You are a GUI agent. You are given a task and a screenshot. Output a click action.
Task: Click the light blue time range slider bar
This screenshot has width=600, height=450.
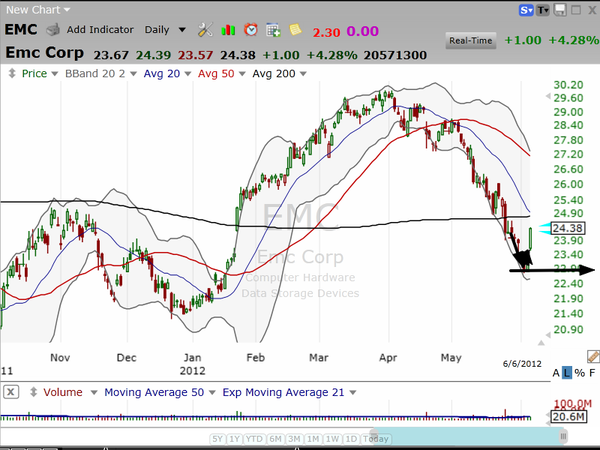467,436
